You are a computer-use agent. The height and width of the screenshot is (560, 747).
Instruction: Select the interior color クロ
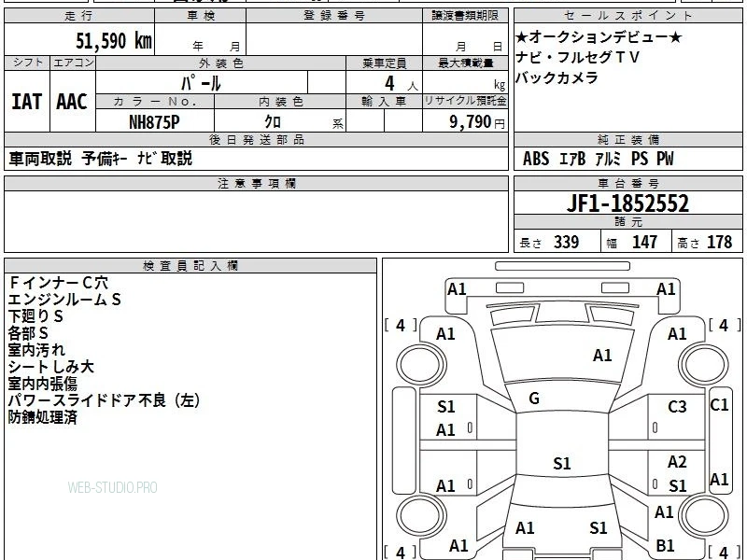[273, 122]
